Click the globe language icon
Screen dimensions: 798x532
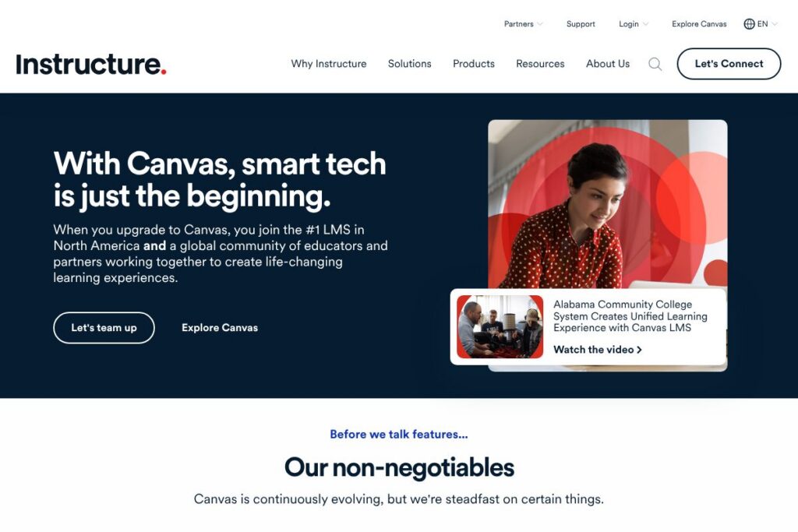click(749, 24)
